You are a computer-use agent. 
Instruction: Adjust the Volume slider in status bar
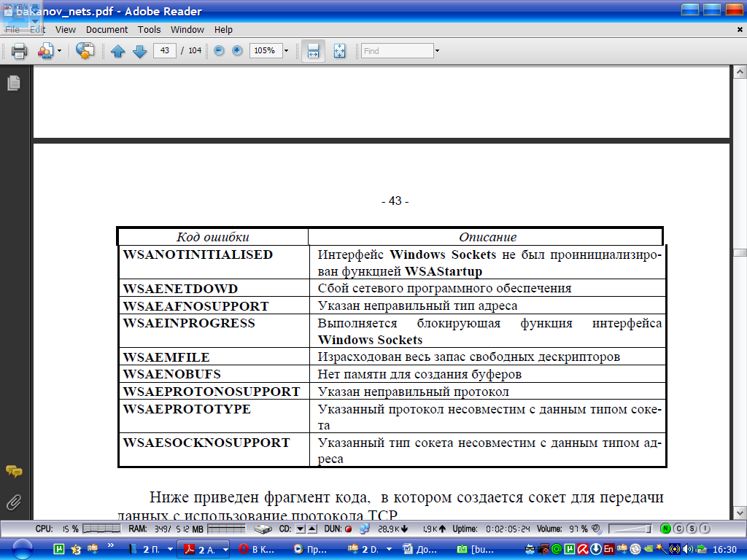click(630, 529)
